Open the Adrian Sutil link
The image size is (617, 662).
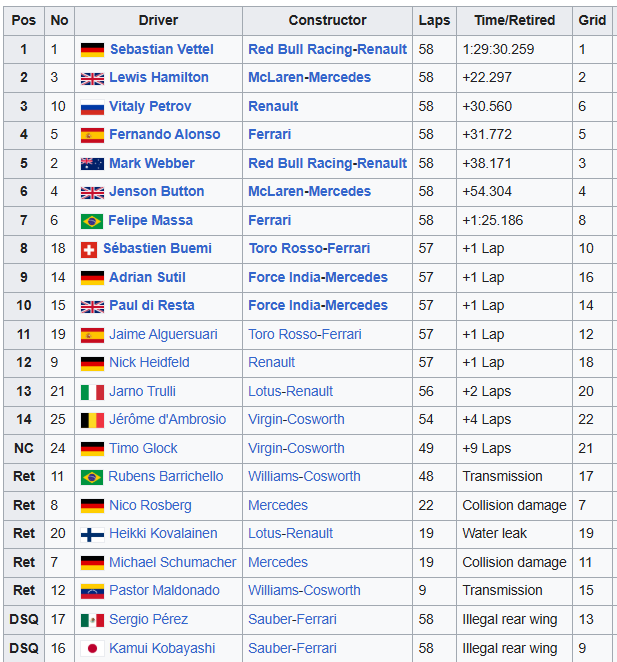click(x=147, y=277)
